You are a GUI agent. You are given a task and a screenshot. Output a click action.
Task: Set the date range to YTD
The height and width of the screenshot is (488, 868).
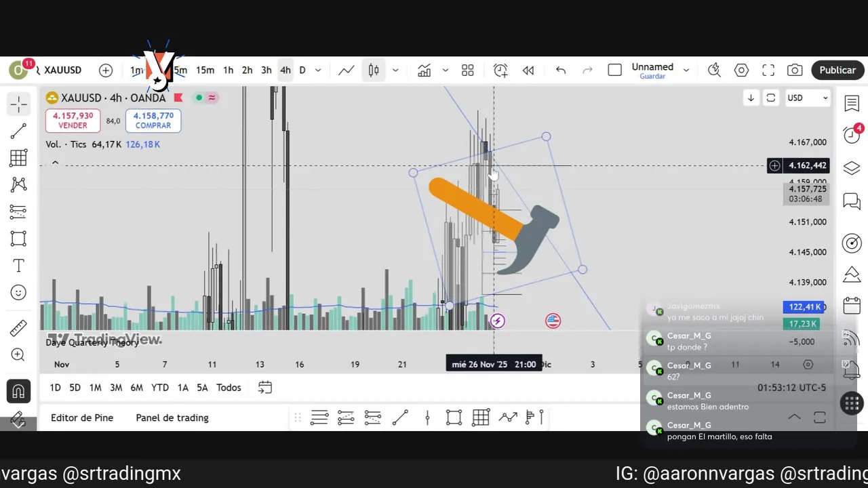coord(160,388)
